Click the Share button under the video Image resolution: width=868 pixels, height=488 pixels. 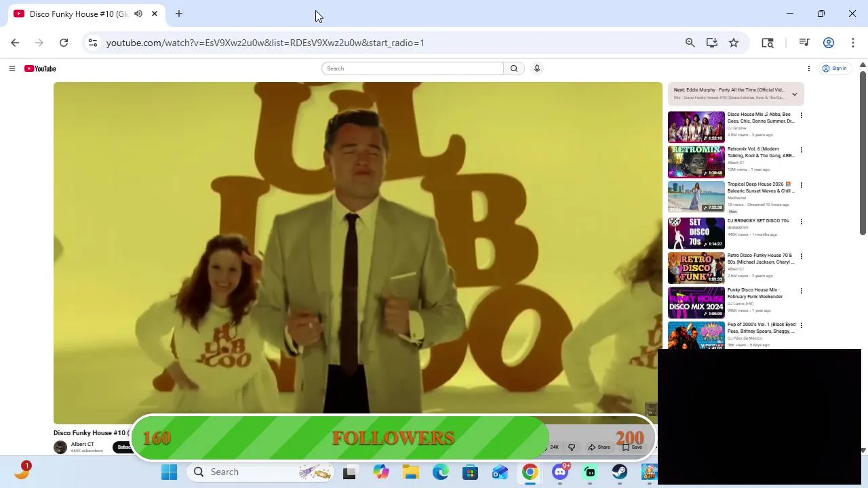click(x=599, y=447)
